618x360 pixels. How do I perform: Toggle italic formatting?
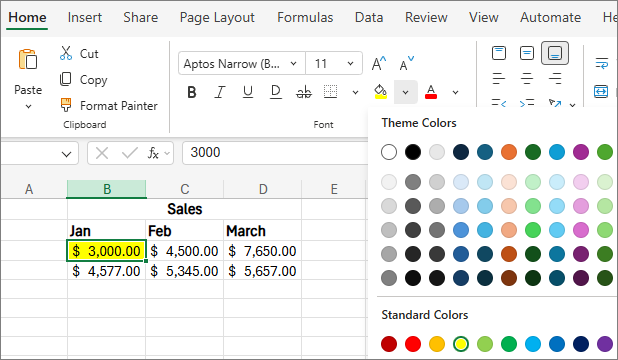pos(220,92)
